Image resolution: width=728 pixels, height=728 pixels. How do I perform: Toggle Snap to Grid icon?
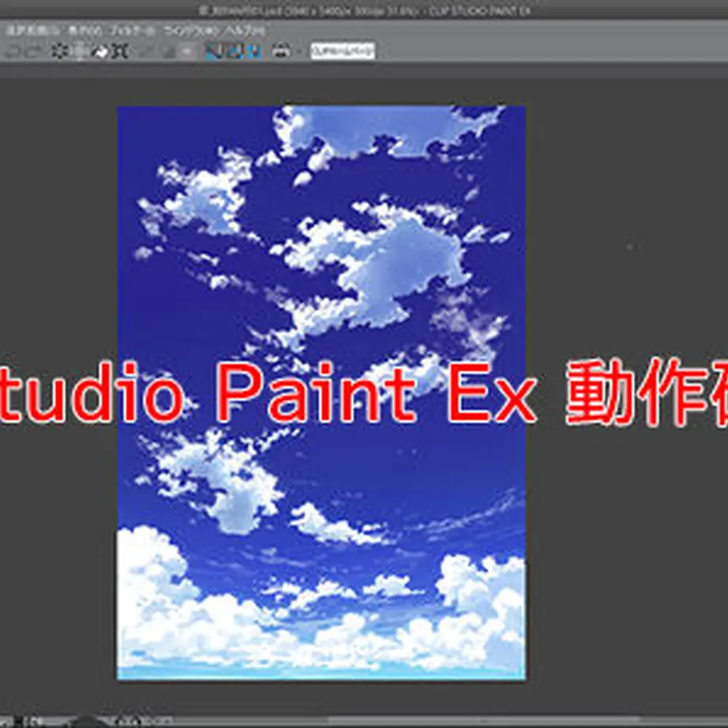pyautogui.click(x=255, y=51)
